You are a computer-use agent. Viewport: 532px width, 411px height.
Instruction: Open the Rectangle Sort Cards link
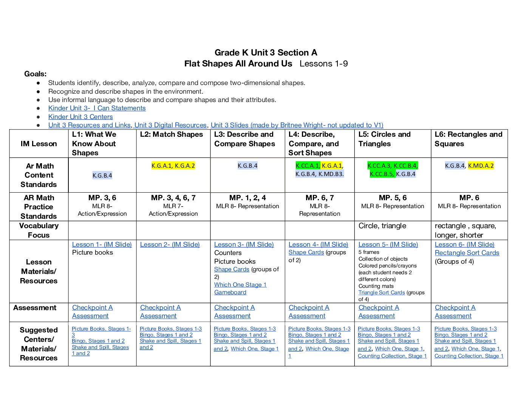467,253
